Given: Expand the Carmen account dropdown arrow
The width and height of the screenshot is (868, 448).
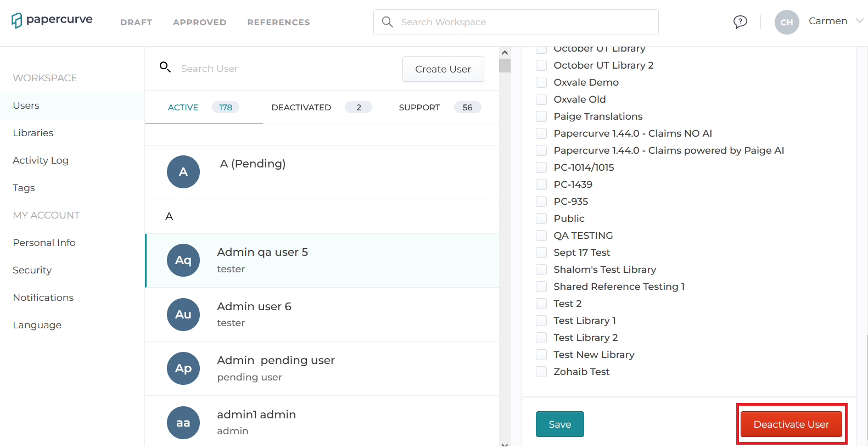Looking at the screenshot, I should [859, 21].
